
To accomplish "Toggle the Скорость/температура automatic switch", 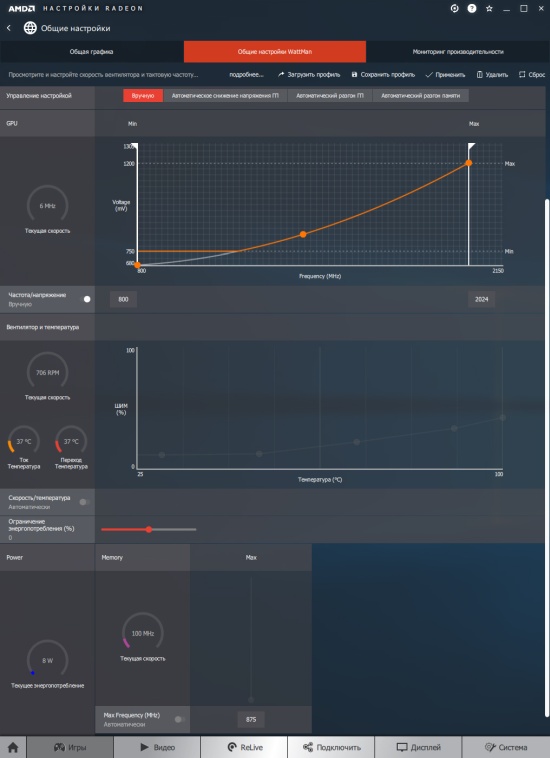I will click(84, 502).
